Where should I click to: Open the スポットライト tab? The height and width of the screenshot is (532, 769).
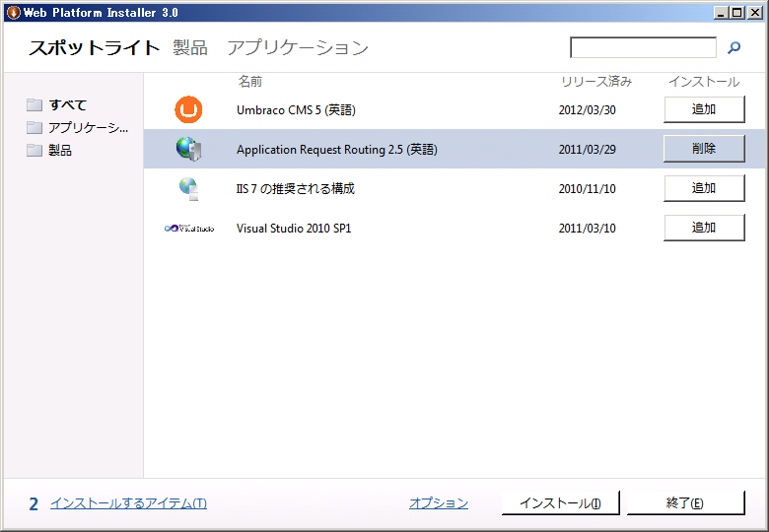pos(95,47)
